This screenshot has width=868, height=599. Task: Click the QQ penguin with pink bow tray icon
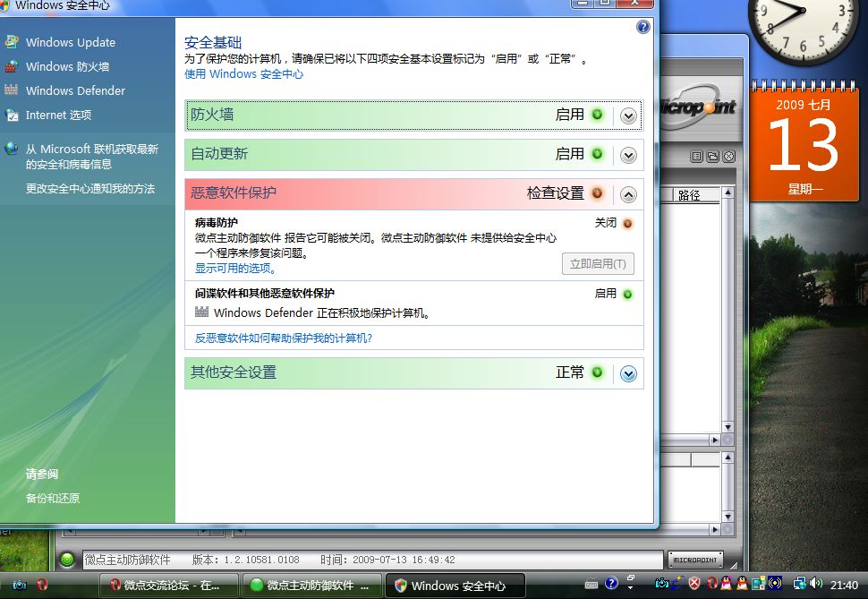(727, 583)
